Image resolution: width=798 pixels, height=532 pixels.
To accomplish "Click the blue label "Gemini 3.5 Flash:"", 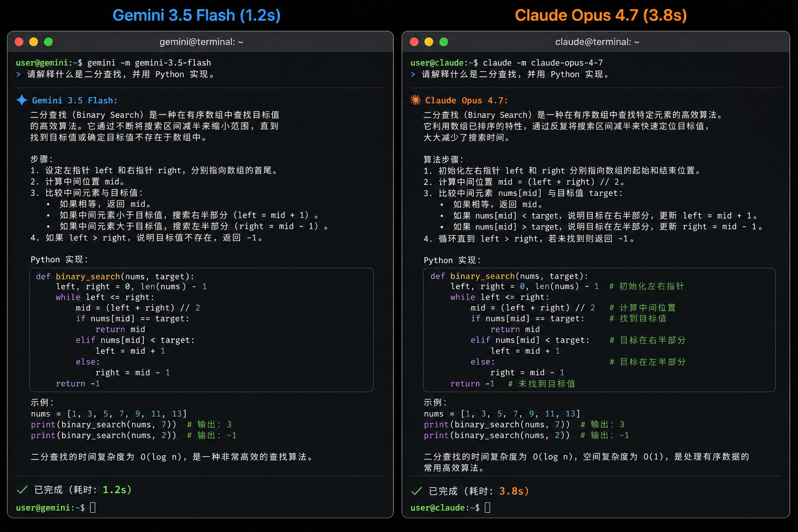I will point(75,100).
